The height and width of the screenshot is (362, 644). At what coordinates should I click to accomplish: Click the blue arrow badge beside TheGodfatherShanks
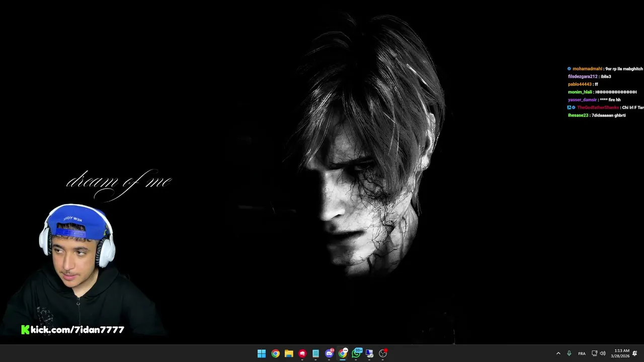point(570,108)
